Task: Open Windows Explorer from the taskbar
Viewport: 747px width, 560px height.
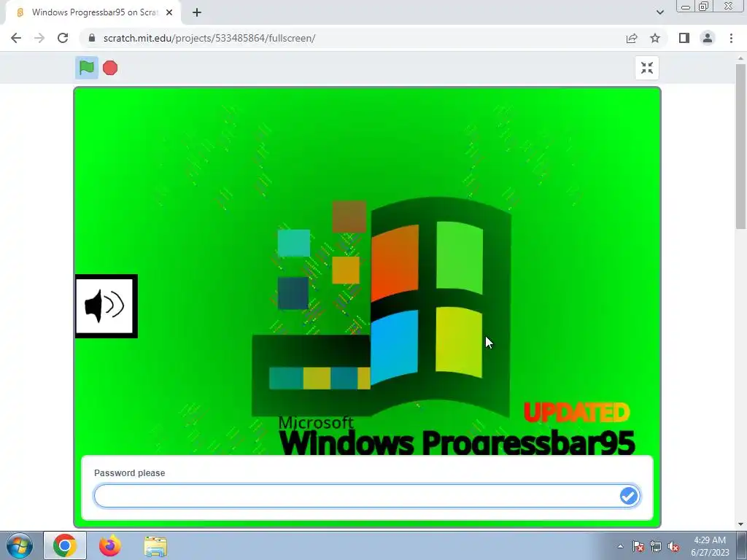Action: pos(155,546)
